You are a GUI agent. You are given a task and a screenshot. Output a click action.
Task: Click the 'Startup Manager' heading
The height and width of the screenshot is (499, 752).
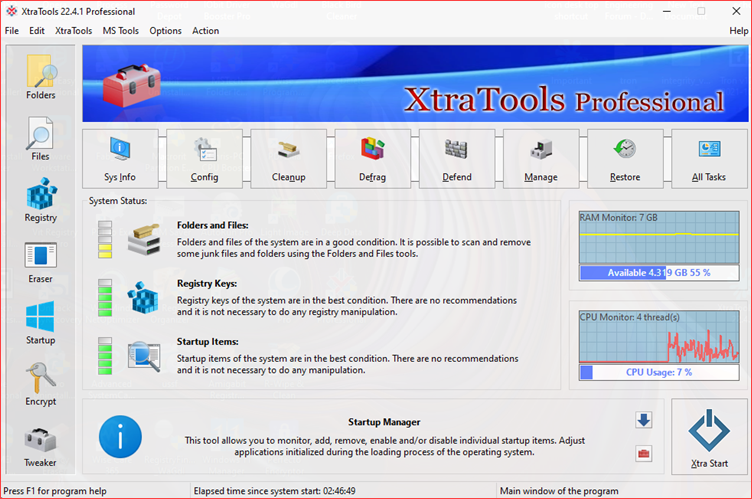click(x=384, y=422)
